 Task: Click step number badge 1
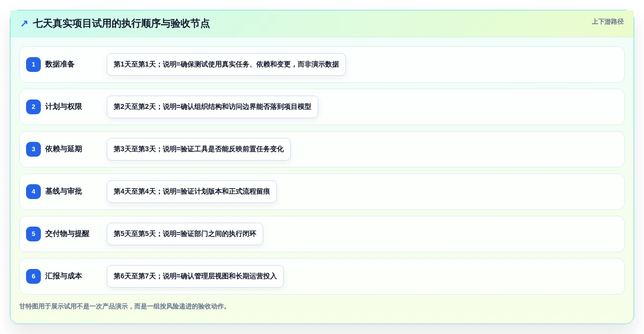pos(33,65)
